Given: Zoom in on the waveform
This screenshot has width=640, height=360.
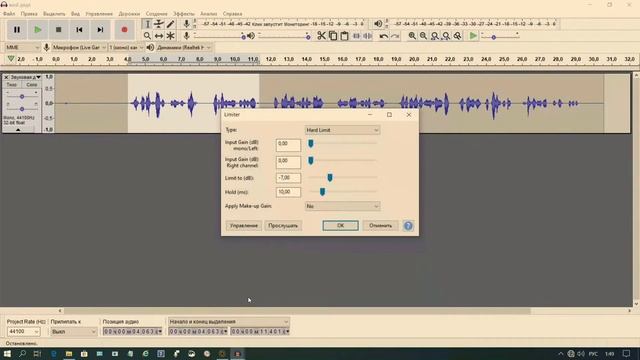Looking at the screenshot, I should [412, 36].
